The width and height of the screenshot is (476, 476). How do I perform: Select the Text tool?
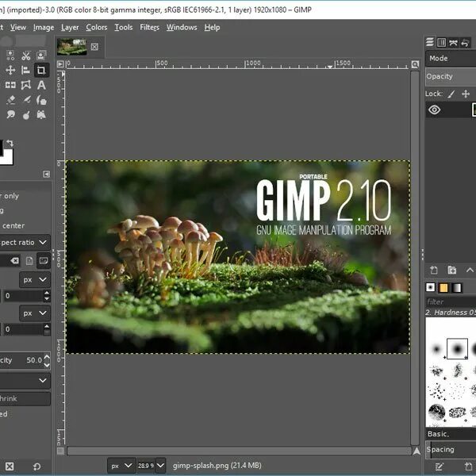pyautogui.click(x=41, y=85)
